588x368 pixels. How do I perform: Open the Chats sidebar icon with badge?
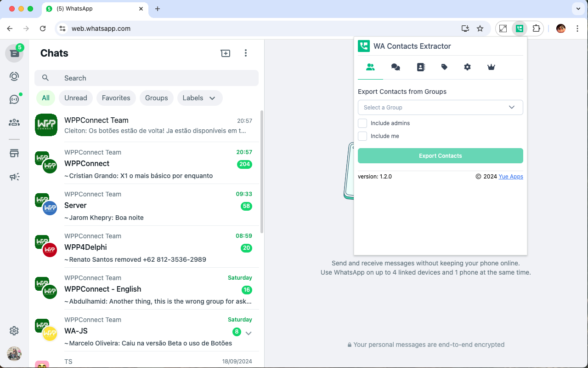14,53
